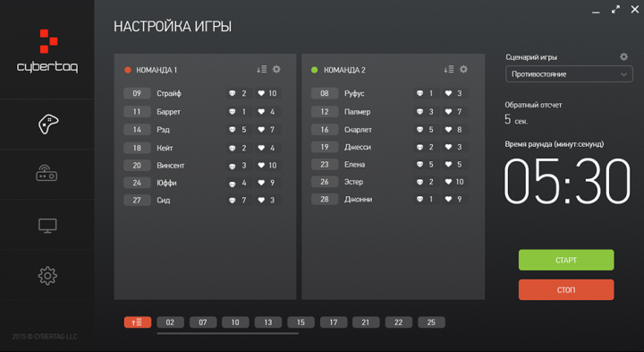Select unassigned player chip 15
This screenshot has height=352, width=644.
pos(301,322)
